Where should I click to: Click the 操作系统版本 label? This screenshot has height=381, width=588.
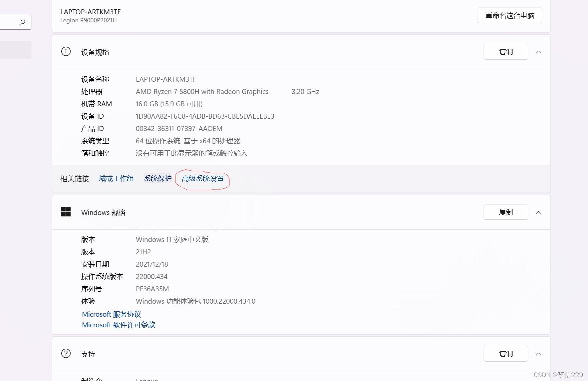(x=102, y=277)
